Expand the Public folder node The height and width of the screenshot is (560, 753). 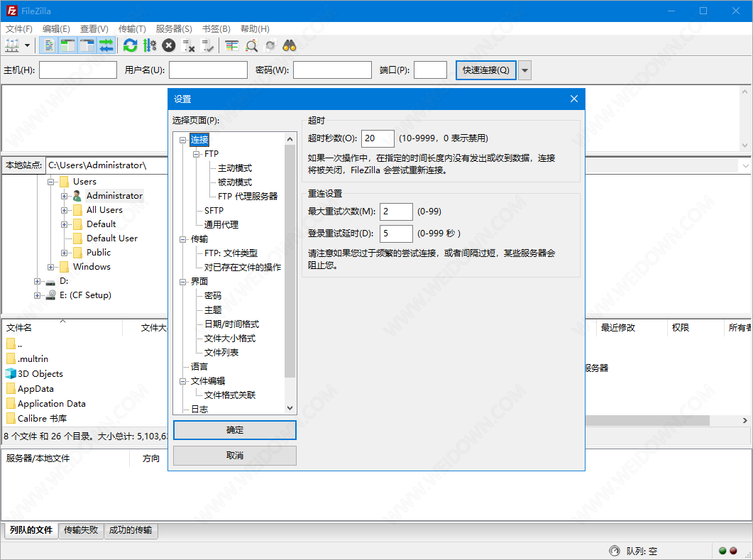[x=64, y=253]
